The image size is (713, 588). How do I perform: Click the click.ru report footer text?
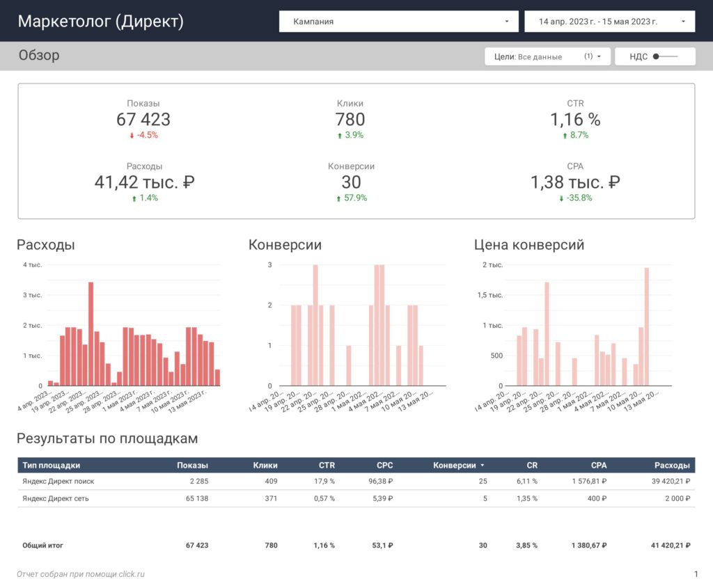[81, 574]
